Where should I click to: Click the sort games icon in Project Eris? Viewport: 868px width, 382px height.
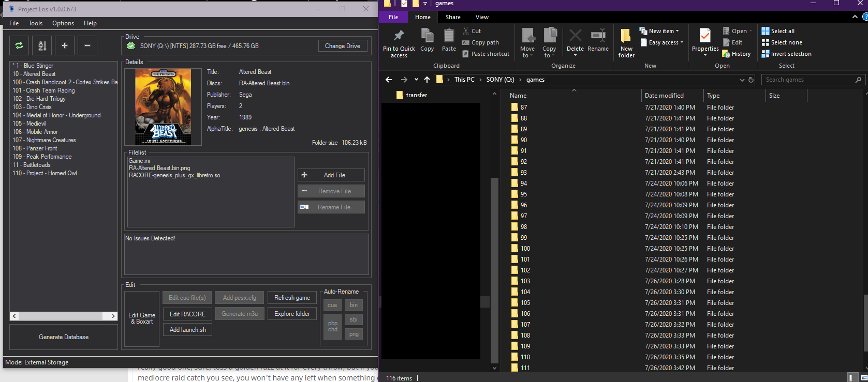pyautogui.click(x=42, y=45)
